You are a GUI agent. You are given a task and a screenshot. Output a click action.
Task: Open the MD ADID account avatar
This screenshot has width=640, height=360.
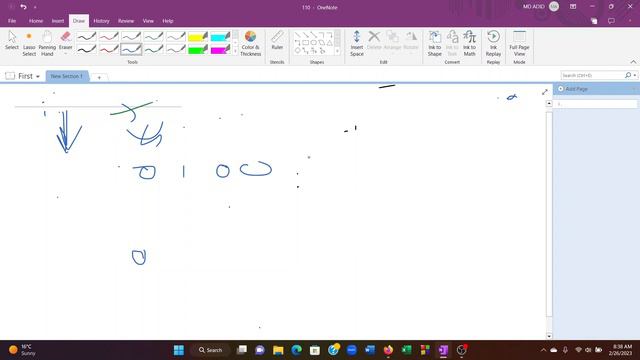[x=554, y=7]
